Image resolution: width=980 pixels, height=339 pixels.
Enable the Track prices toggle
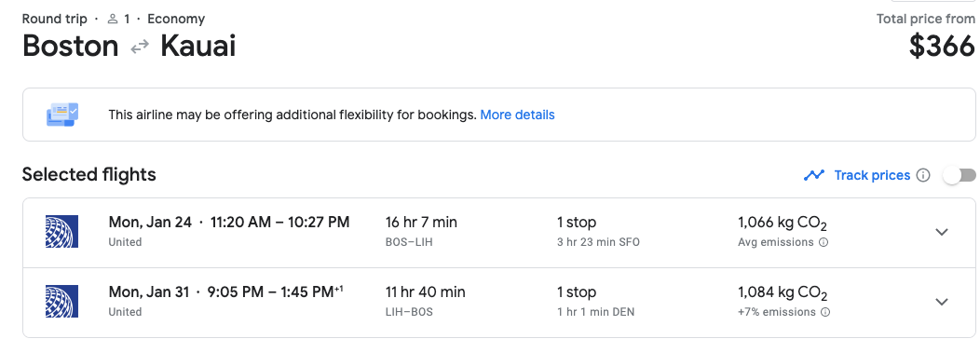960,175
